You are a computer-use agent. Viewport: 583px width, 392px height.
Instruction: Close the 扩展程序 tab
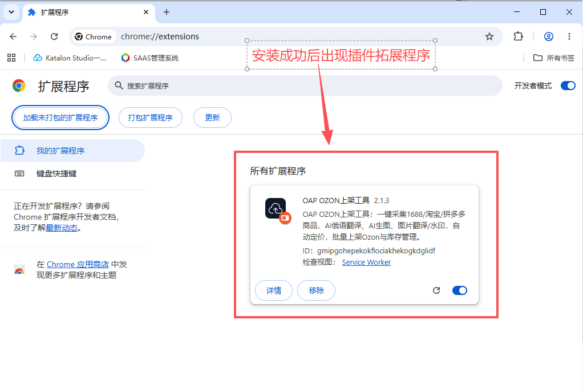146,12
